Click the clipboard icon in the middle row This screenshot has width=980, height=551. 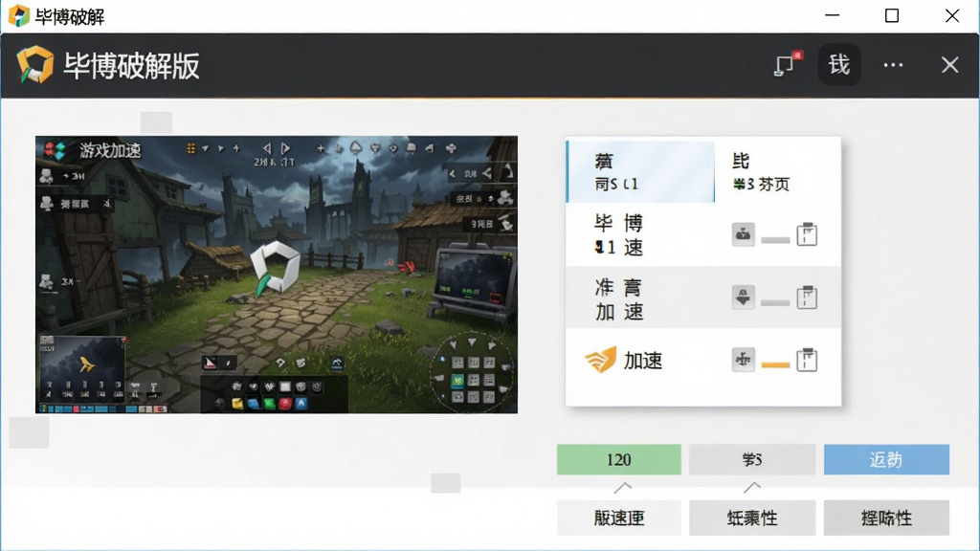click(x=807, y=298)
